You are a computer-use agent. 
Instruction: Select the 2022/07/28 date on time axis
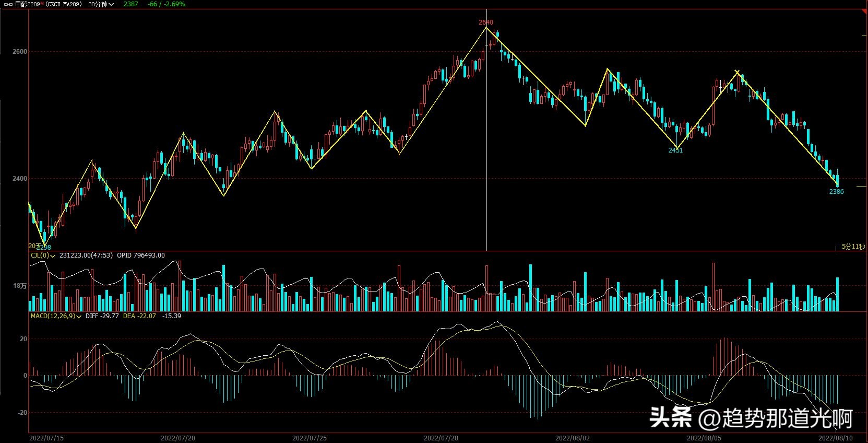coord(441,438)
